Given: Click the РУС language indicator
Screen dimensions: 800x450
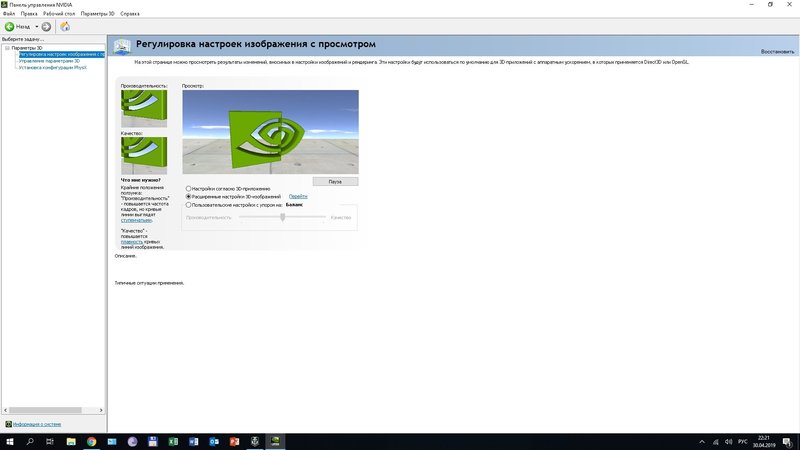Looking at the screenshot, I should coord(742,442).
